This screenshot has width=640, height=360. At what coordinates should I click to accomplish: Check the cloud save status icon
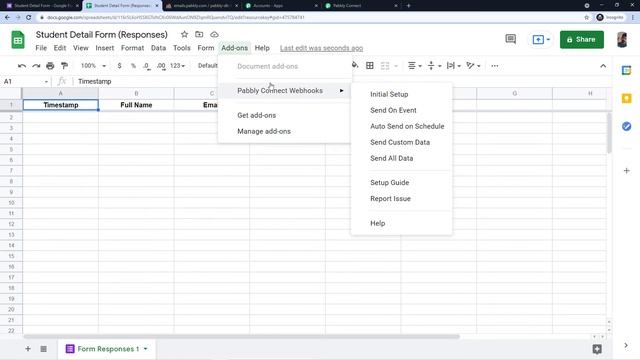(214, 35)
